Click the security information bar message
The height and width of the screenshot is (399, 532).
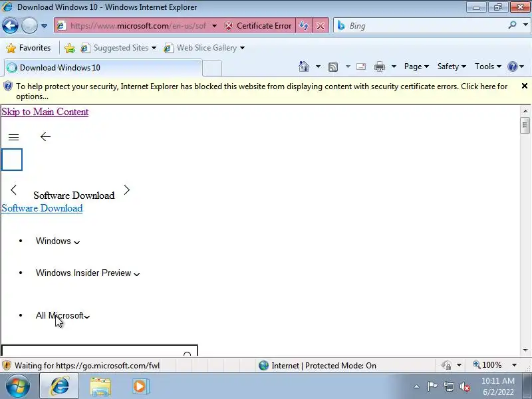coord(261,91)
